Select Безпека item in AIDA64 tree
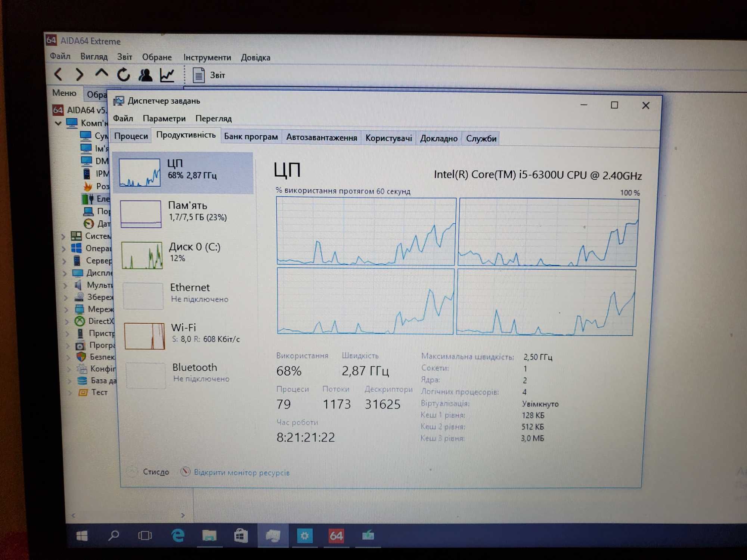 coord(96,357)
